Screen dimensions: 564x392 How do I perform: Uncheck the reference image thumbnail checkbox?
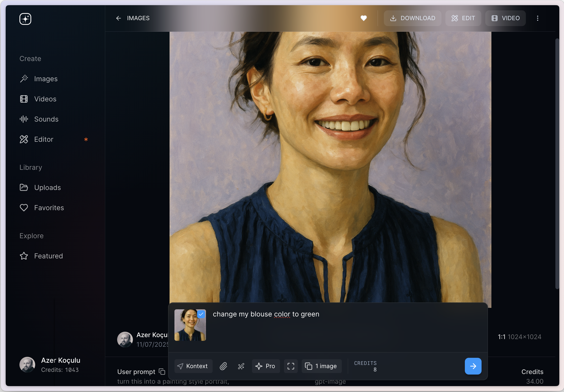pyautogui.click(x=201, y=314)
